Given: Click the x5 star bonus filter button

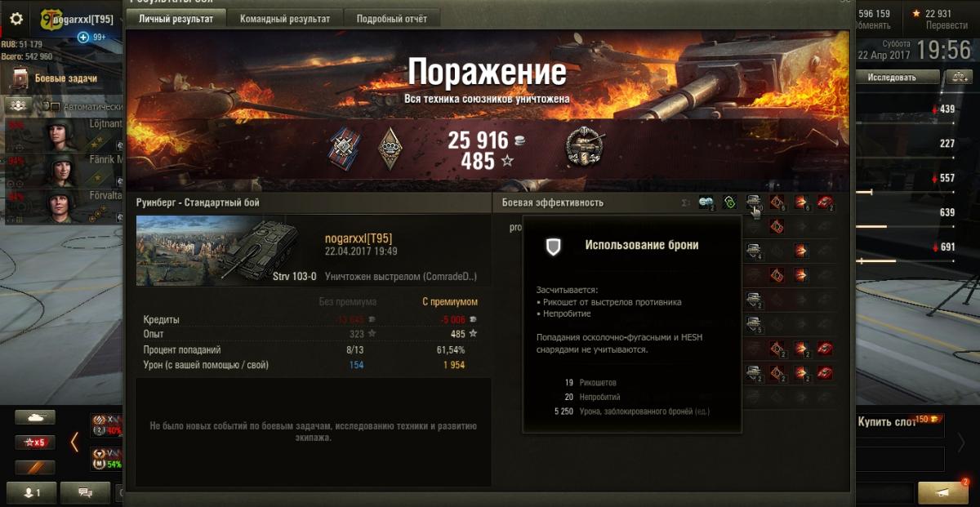Looking at the screenshot, I should (35, 443).
